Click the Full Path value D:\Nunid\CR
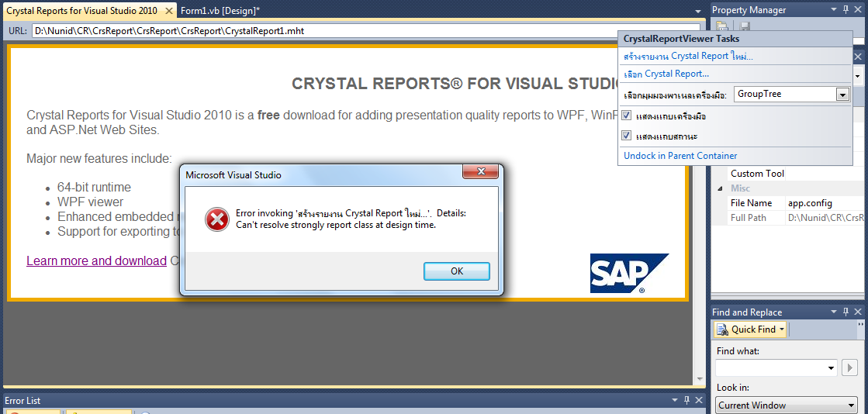 [x=826, y=218]
